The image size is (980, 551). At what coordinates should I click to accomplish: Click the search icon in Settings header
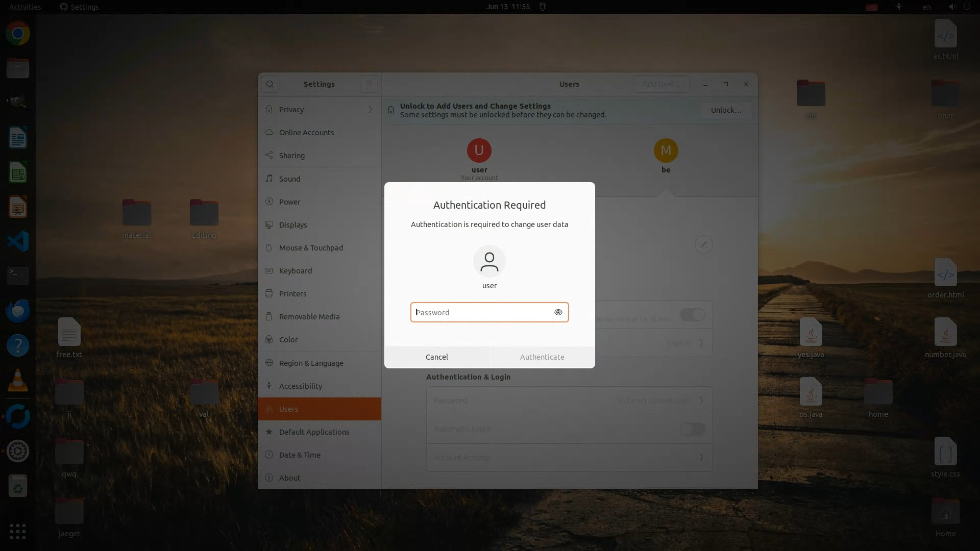click(270, 84)
